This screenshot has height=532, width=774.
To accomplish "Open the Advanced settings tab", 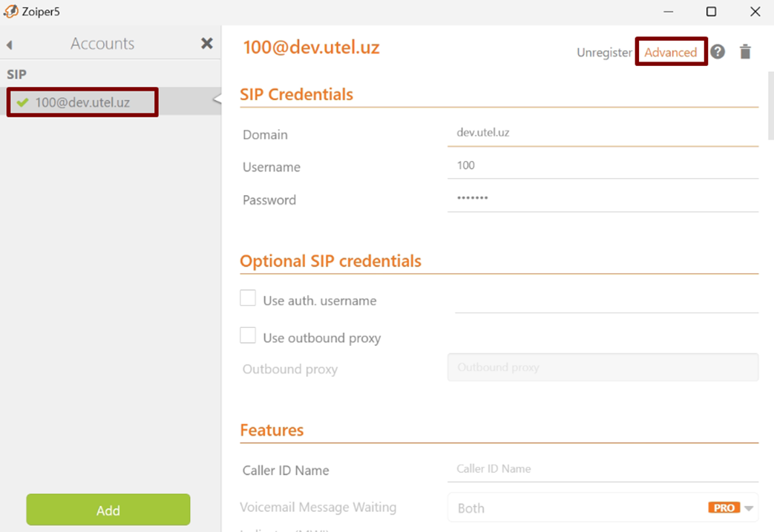I will (670, 52).
